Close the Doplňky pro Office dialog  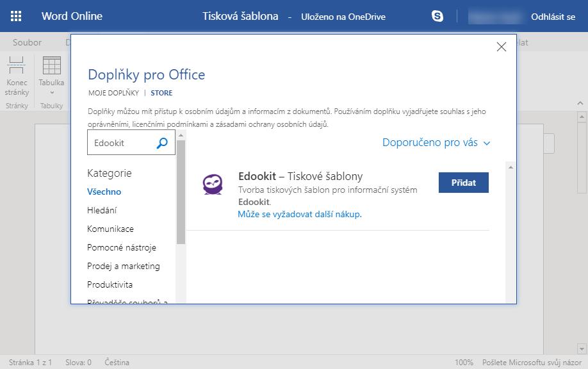(x=502, y=47)
